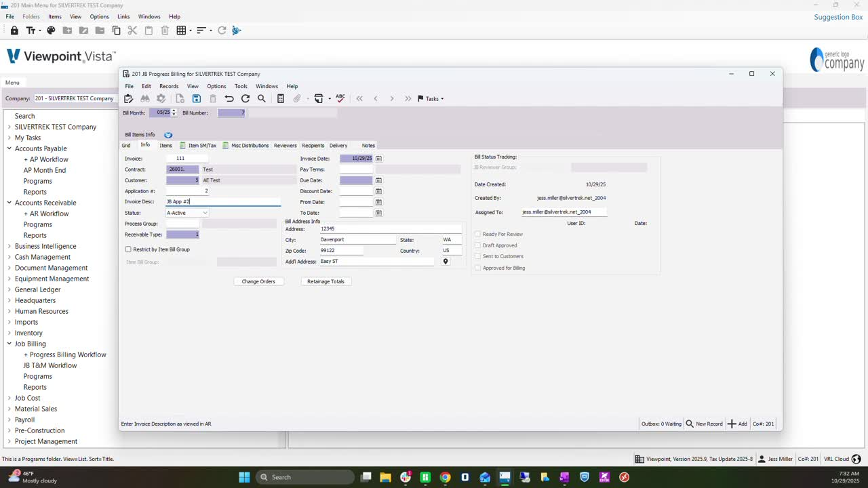The height and width of the screenshot is (488, 868).
Task: Switch to the Notes tab
Action: 368,146
